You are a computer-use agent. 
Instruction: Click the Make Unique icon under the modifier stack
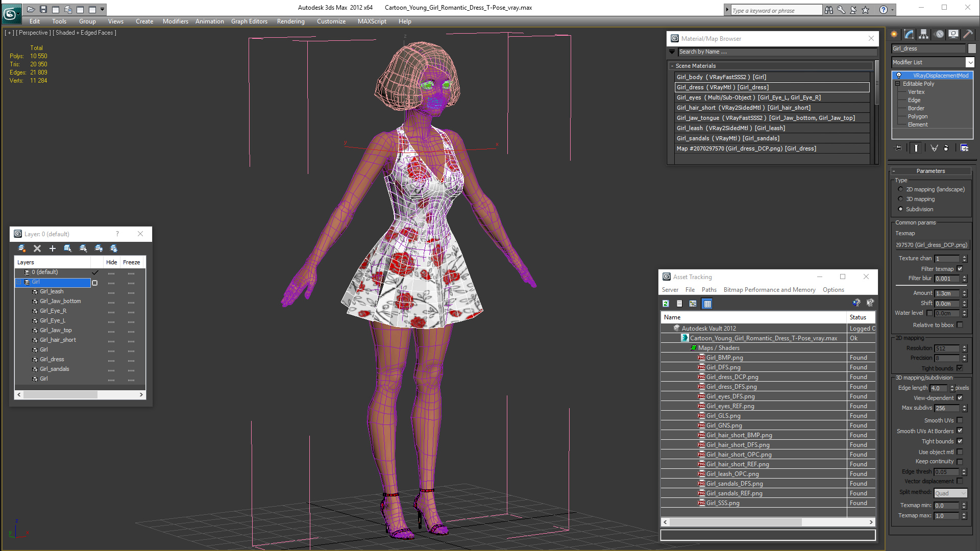coord(934,148)
